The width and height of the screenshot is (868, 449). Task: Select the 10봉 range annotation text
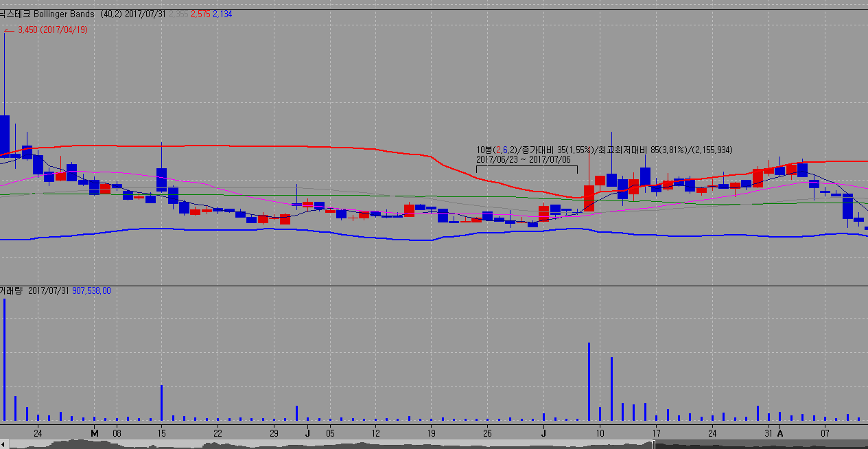click(x=604, y=150)
